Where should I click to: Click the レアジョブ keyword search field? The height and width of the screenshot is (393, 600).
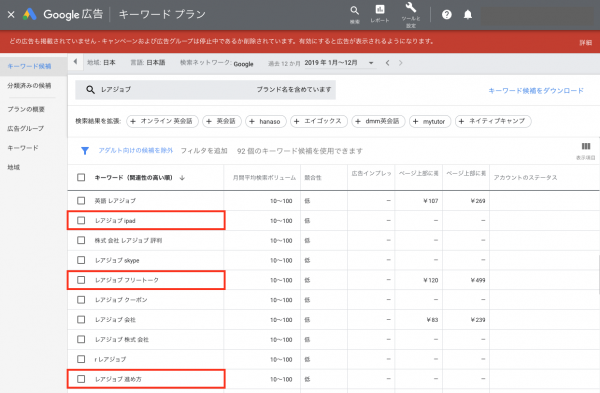(205, 90)
